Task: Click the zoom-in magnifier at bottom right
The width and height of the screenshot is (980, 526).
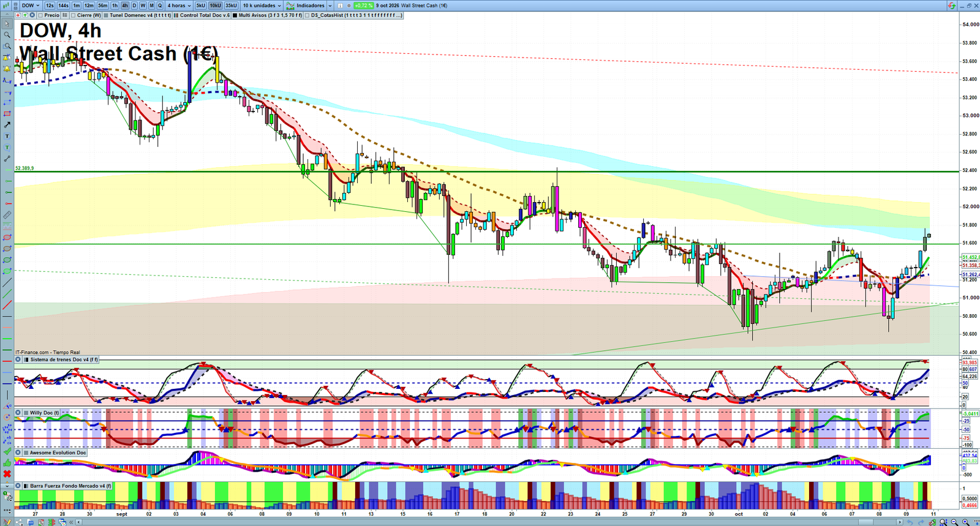Action: click(966, 522)
